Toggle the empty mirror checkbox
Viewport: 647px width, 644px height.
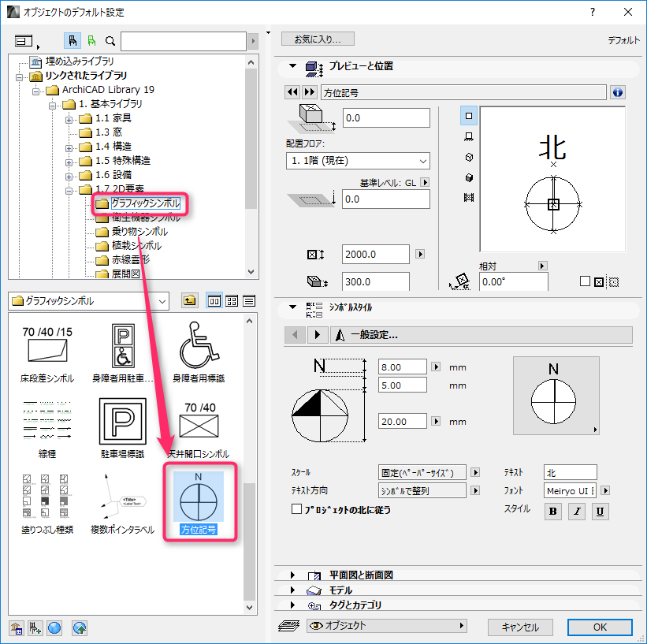pos(585,281)
